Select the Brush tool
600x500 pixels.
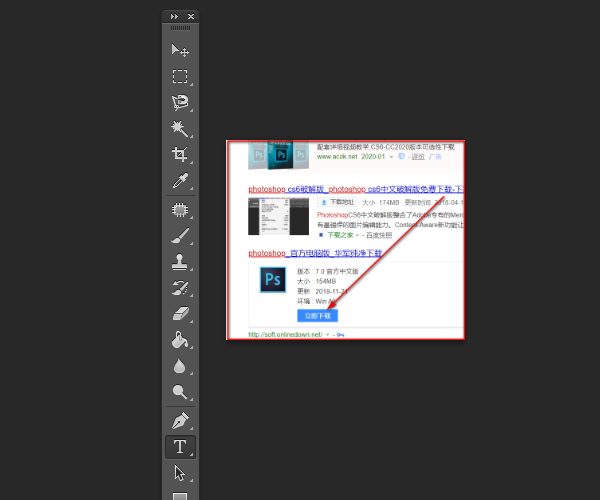pos(180,236)
